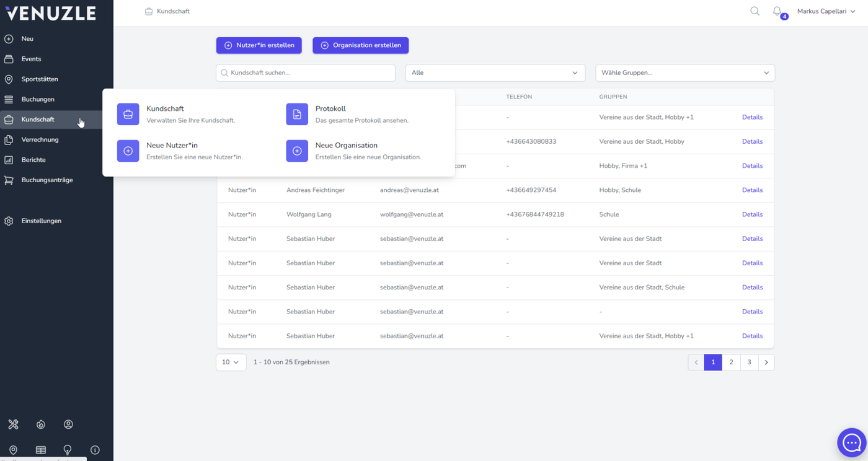Image resolution: width=868 pixels, height=461 pixels.
Task: Click the Nutzer*in erstellen button
Action: pyautogui.click(x=259, y=45)
